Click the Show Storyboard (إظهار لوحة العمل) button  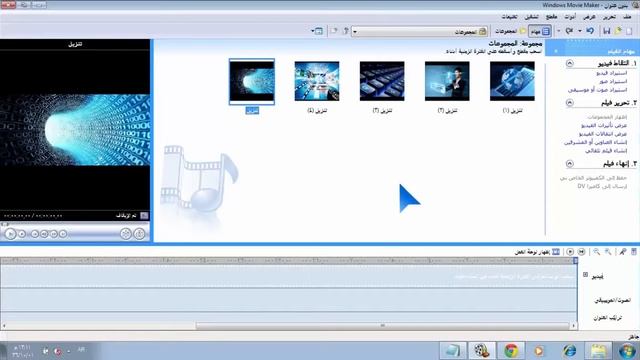(537, 252)
